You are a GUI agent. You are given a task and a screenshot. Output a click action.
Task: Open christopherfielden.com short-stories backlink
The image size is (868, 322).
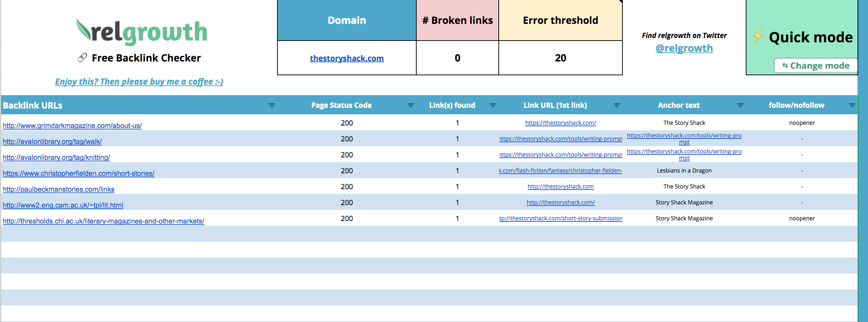[x=78, y=173]
